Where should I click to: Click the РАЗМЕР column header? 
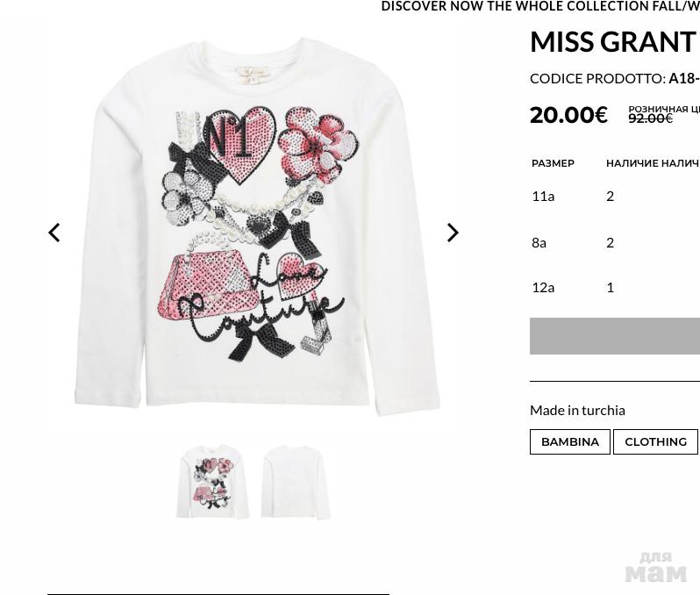[x=553, y=163]
